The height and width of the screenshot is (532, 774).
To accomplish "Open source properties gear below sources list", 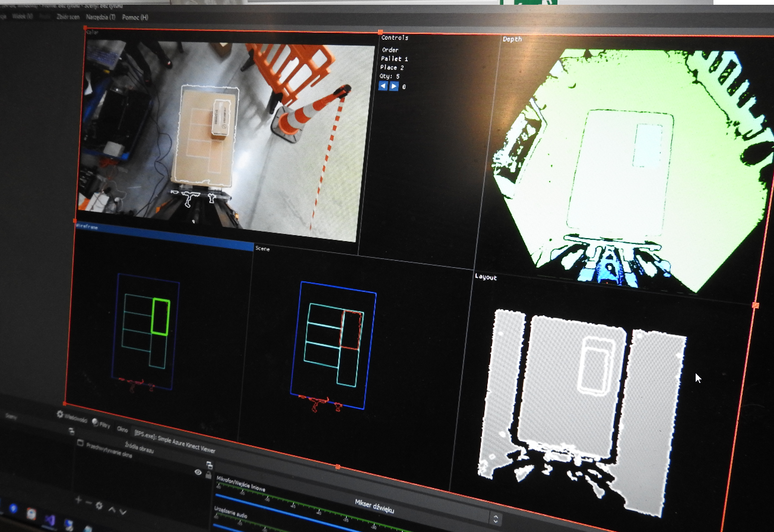I will coord(99,506).
